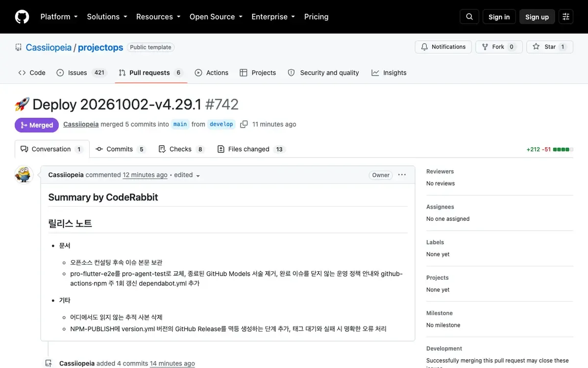Click the Owner badge in comment header
This screenshot has width=588, height=368.
tap(381, 175)
